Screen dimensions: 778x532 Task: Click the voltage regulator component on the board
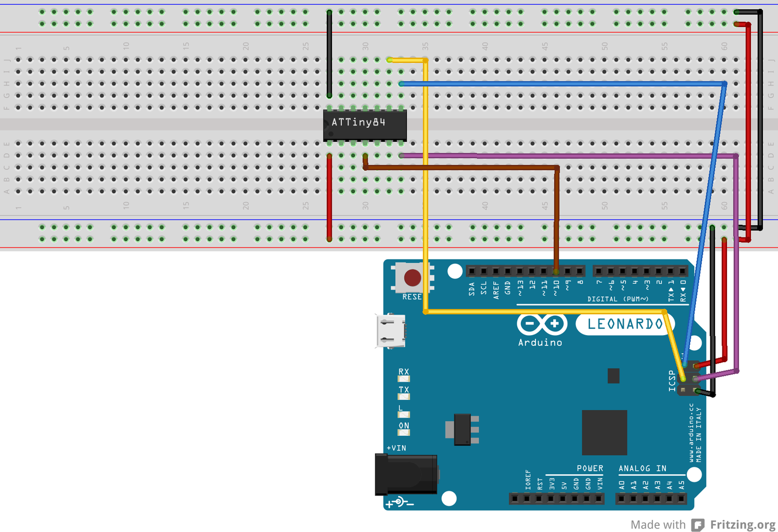[462, 430]
